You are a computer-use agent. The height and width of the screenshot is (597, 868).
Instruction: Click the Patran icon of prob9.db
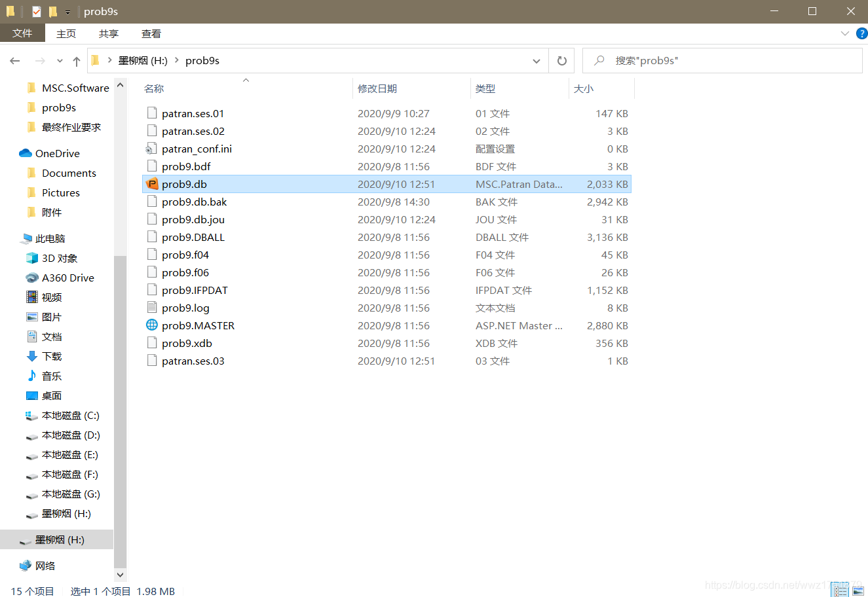(152, 184)
